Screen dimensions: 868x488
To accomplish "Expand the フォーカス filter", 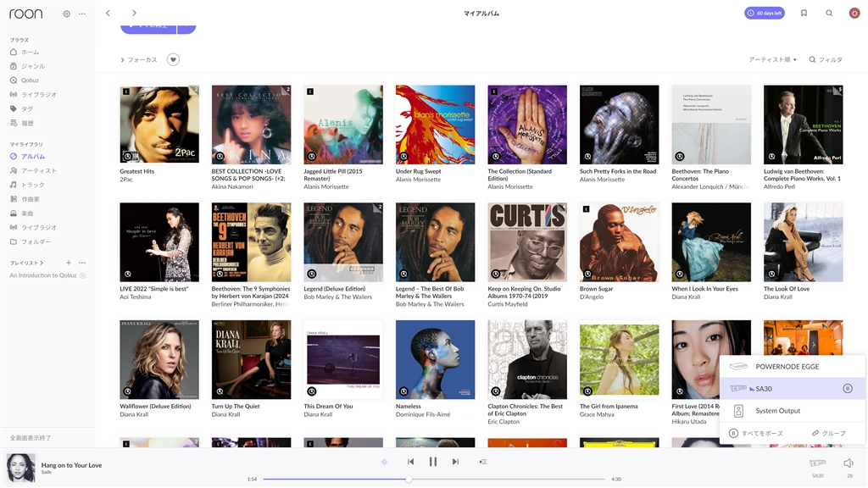I will click(139, 60).
